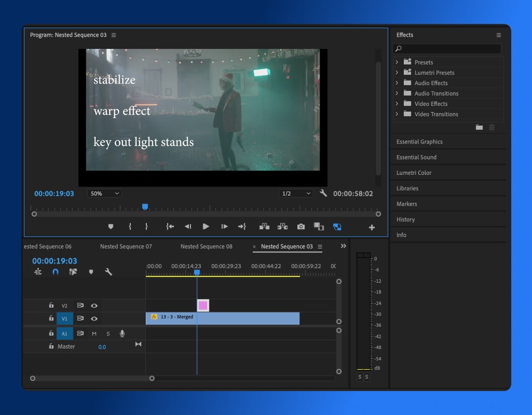The width and height of the screenshot is (532, 415).
Task: Click the Add Marker icon in the Program monitor
Action: 110,226
